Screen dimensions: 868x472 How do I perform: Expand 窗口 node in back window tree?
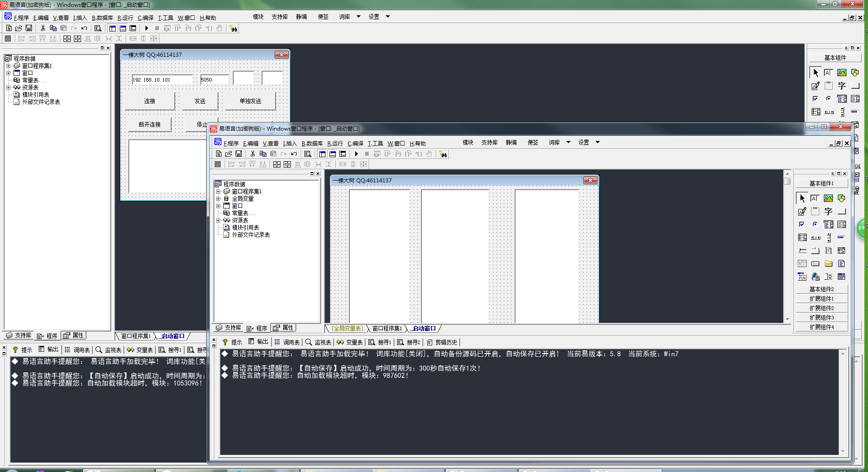point(9,73)
